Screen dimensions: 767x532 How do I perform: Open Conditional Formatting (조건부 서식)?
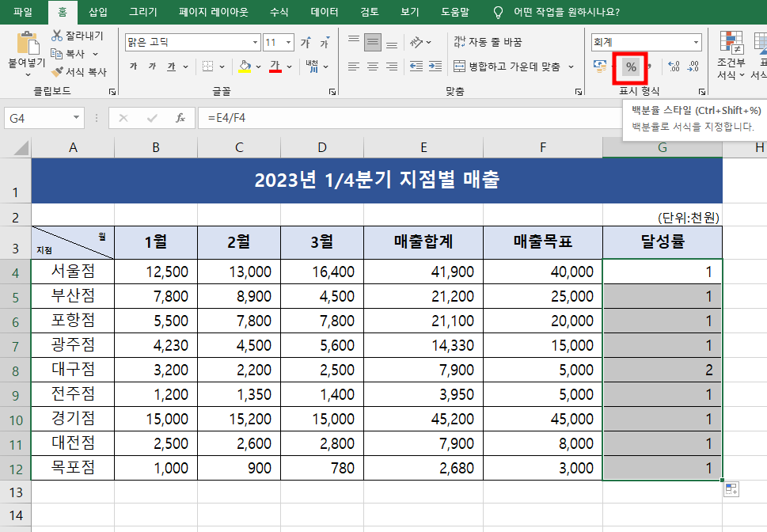[731, 55]
